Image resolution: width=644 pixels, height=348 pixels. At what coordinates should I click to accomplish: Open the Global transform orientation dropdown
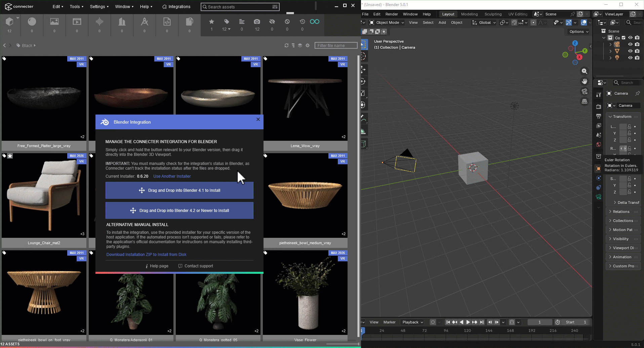click(x=484, y=23)
